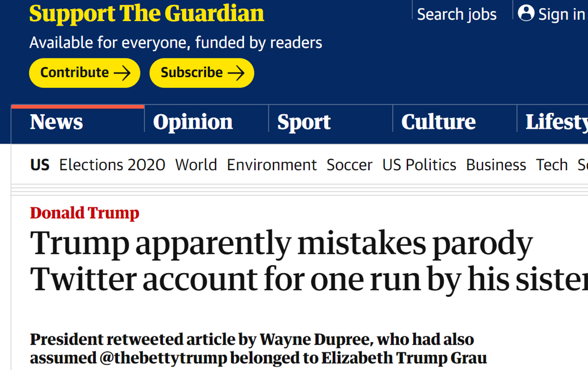Open US Politics subsection

[419, 165]
